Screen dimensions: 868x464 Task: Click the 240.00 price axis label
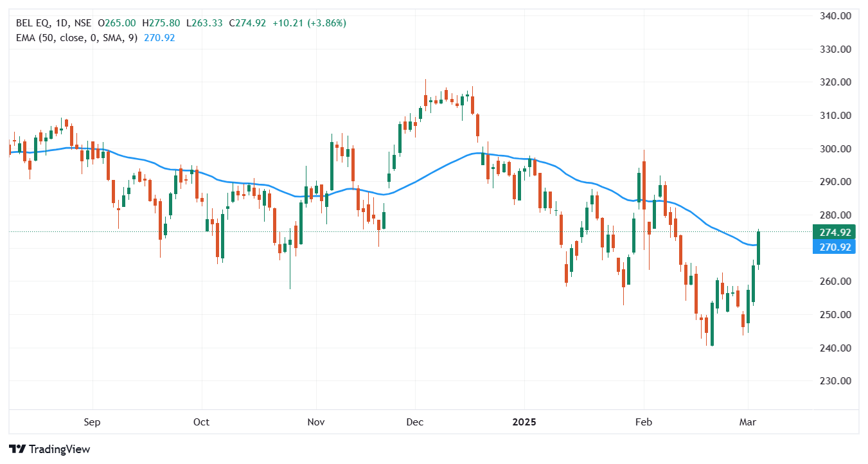point(837,348)
